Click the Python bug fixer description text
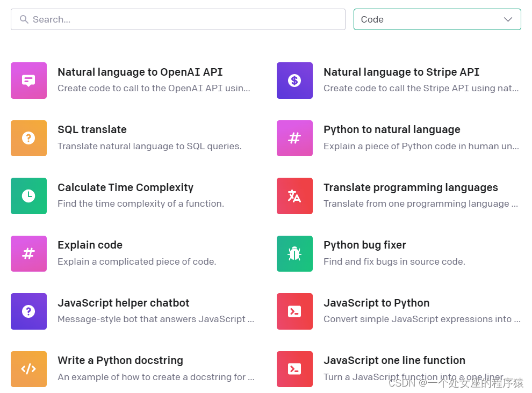This screenshot has height=393, width=532. click(394, 261)
